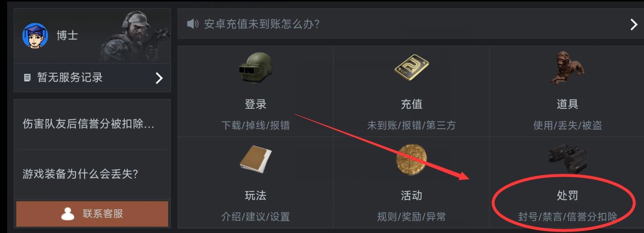Expand the 暂无服务记录 chevron

tap(159, 78)
